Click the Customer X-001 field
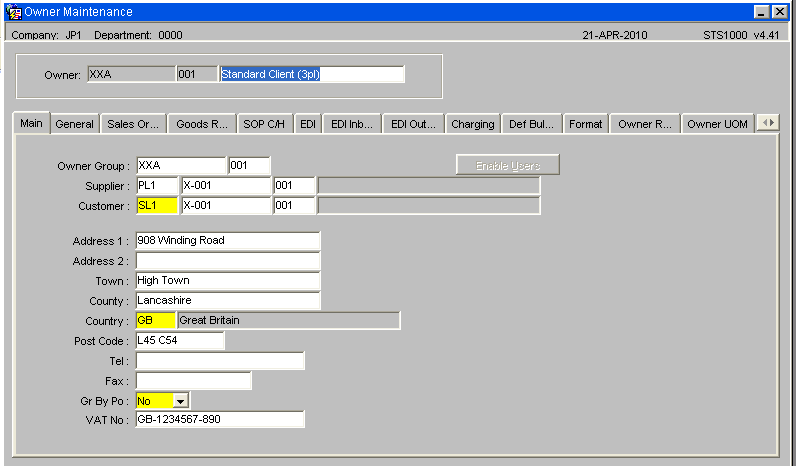Image resolution: width=796 pixels, height=466 pixels. coord(226,206)
